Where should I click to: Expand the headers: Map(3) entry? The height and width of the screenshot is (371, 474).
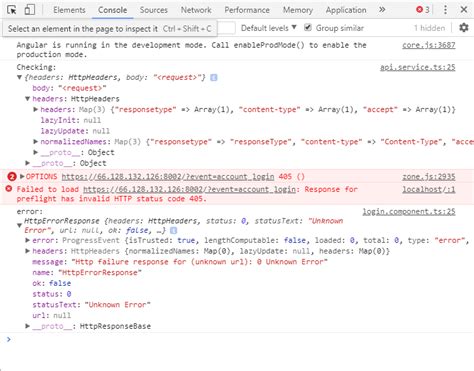point(36,109)
